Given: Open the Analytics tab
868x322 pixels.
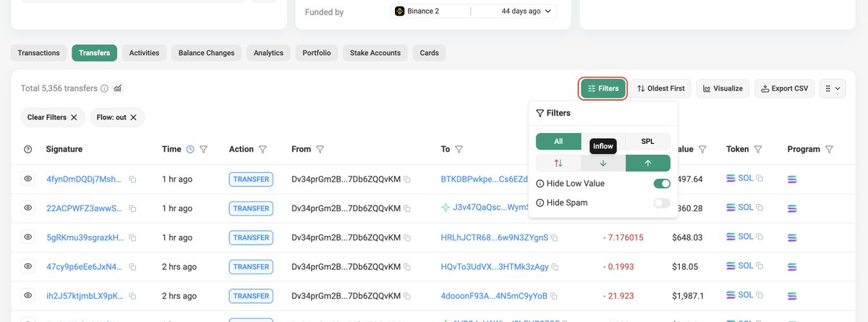Looking at the screenshot, I should click(268, 53).
